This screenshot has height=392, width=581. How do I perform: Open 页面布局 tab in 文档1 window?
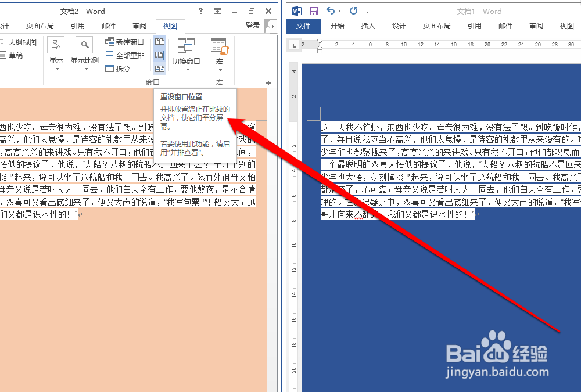pos(436,26)
